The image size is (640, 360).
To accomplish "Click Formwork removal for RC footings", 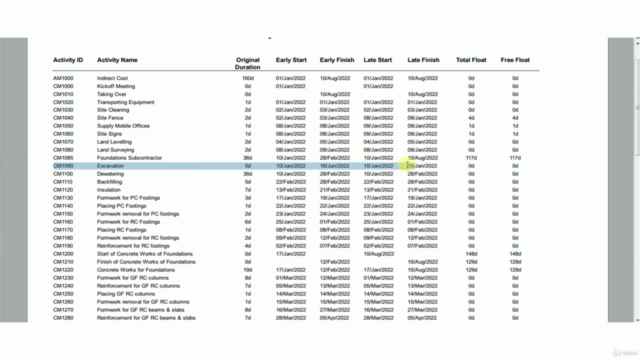I will pos(138,238).
